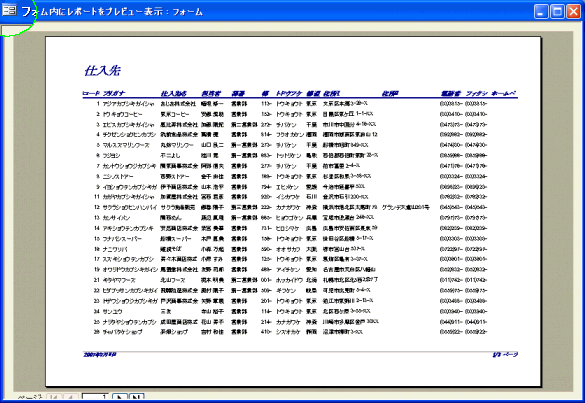Click the ギフケン prefecture cell
Viewport: 585px width, 403px height.
285,291
